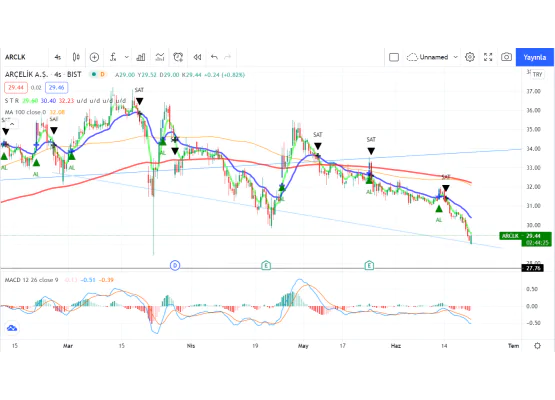This screenshot has height=400, width=555.
Task: Collapse the indicator legend with chevron
Action: [x=12, y=124]
